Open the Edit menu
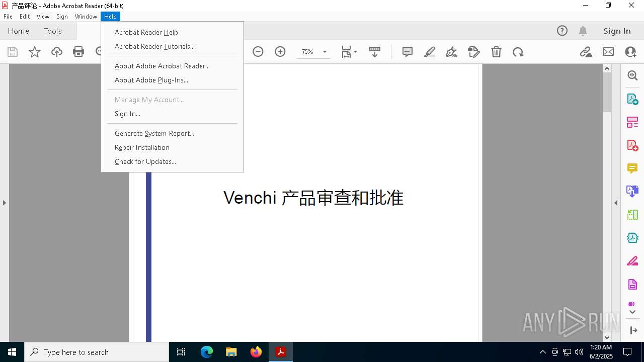 point(25,17)
